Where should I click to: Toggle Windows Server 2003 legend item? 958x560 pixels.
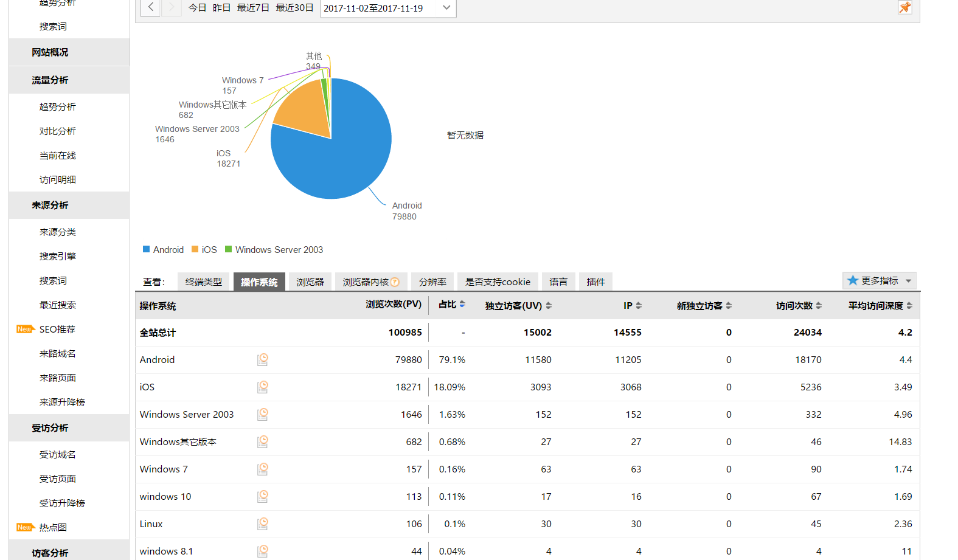274,250
